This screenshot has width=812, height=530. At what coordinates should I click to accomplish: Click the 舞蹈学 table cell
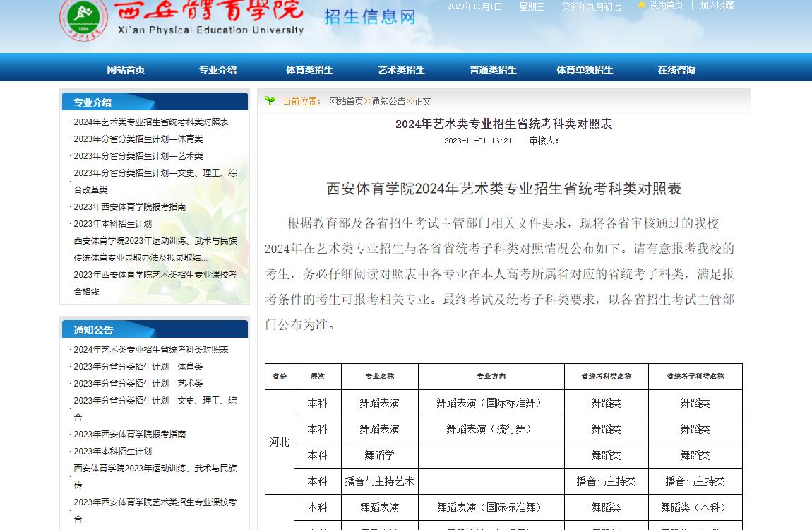(x=380, y=455)
